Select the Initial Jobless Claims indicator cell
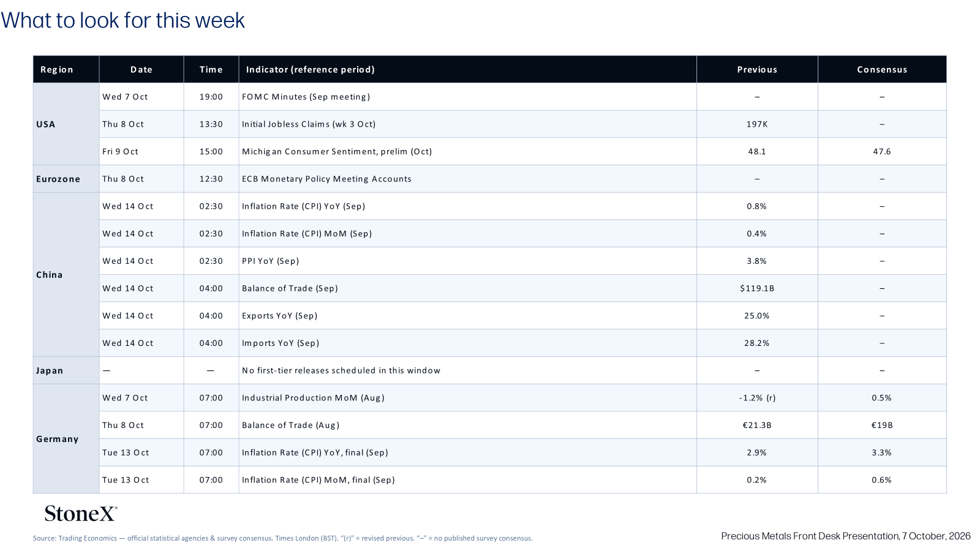 [467, 124]
